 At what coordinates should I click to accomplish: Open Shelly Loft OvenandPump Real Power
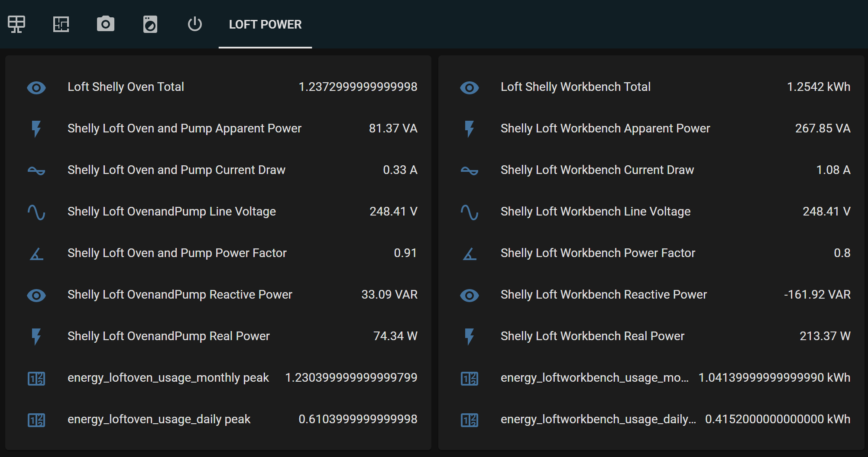[168, 336]
